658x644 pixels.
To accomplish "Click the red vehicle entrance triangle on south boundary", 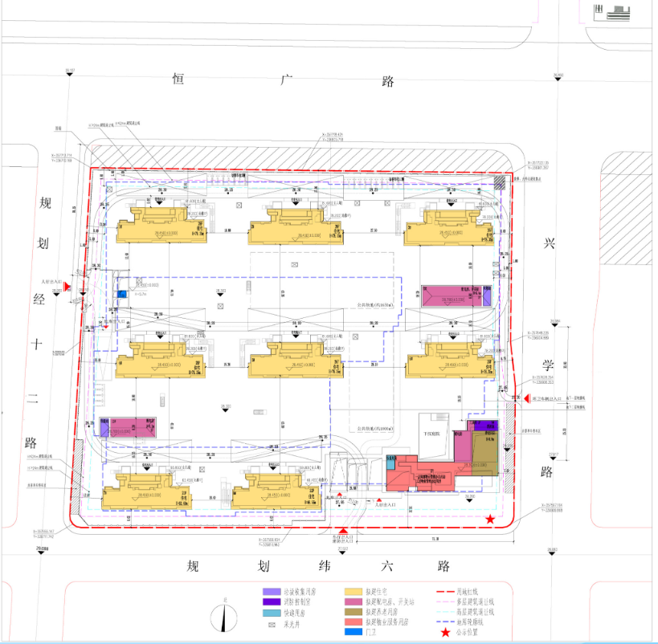I will (x=345, y=531).
